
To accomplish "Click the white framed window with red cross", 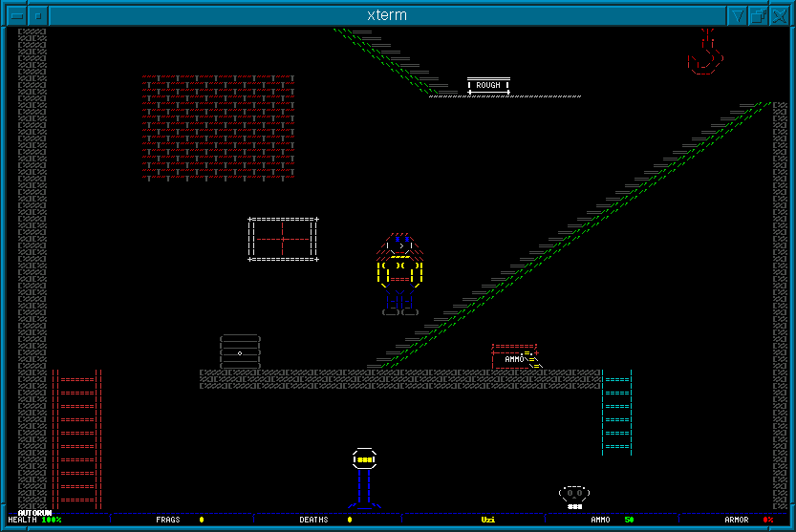I will point(283,239).
